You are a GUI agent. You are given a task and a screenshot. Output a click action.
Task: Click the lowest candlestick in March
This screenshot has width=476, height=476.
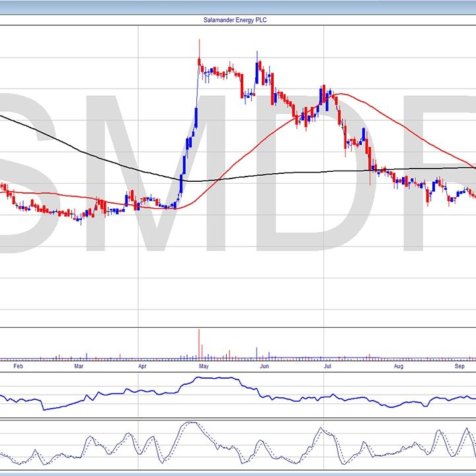click(81, 220)
